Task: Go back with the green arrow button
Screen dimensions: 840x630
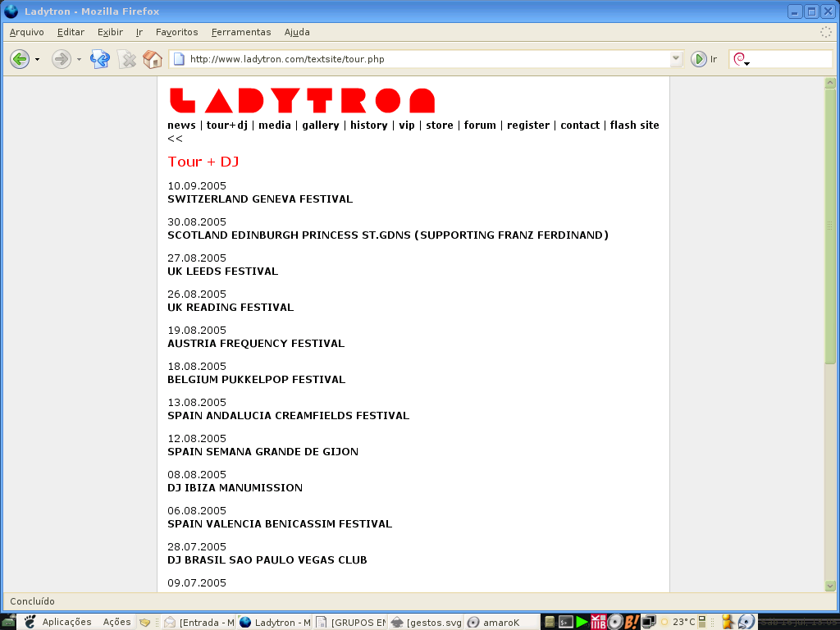Action: [x=20, y=59]
